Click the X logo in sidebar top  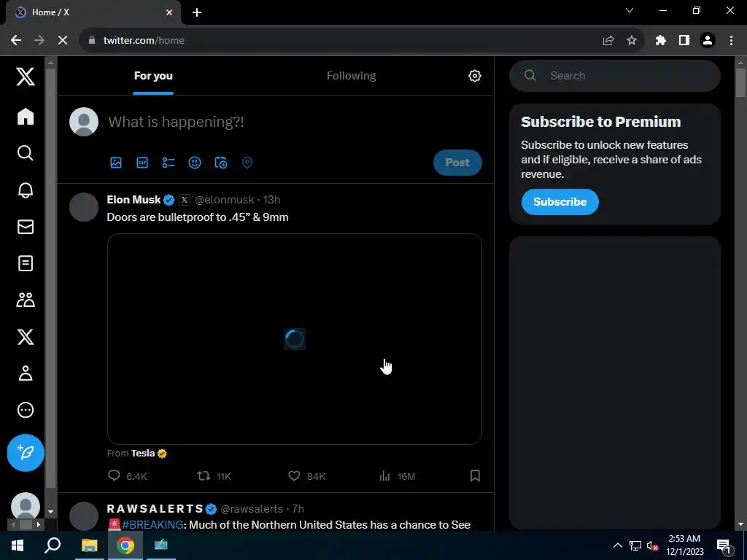26,76
